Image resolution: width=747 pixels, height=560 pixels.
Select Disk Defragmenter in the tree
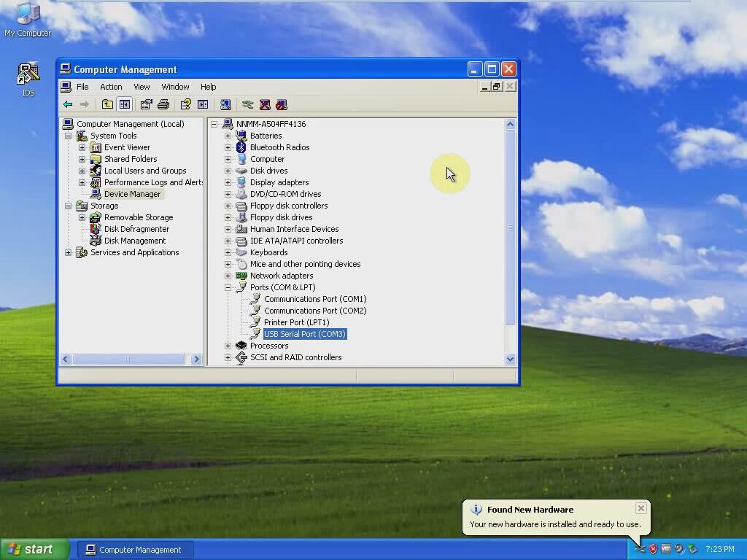click(136, 229)
